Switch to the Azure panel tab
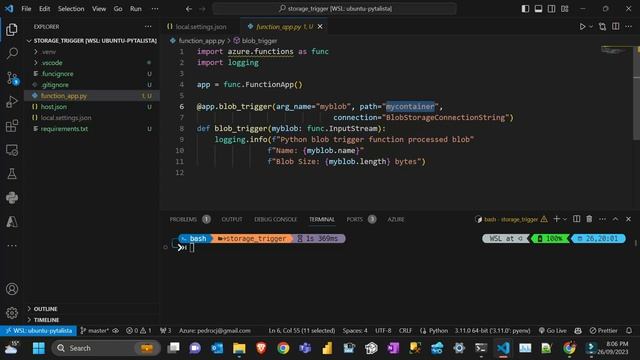 coord(396,220)
